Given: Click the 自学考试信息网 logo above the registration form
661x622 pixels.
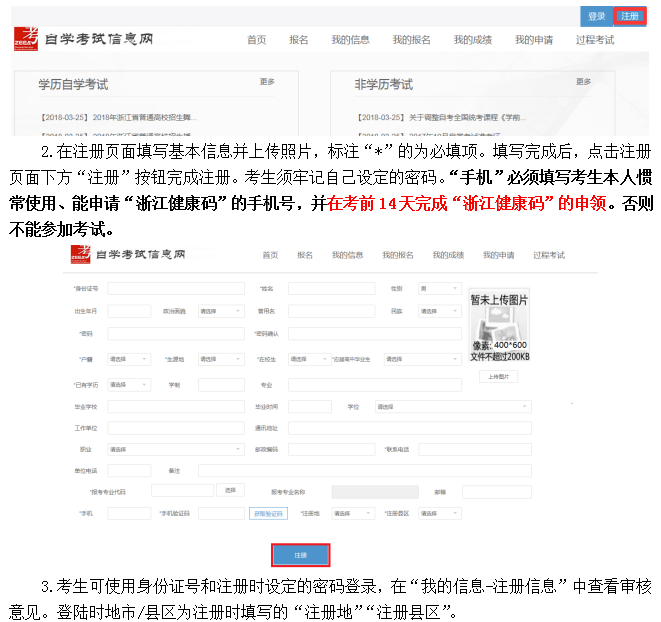Looking at the screenshot, I should (128, 254).
